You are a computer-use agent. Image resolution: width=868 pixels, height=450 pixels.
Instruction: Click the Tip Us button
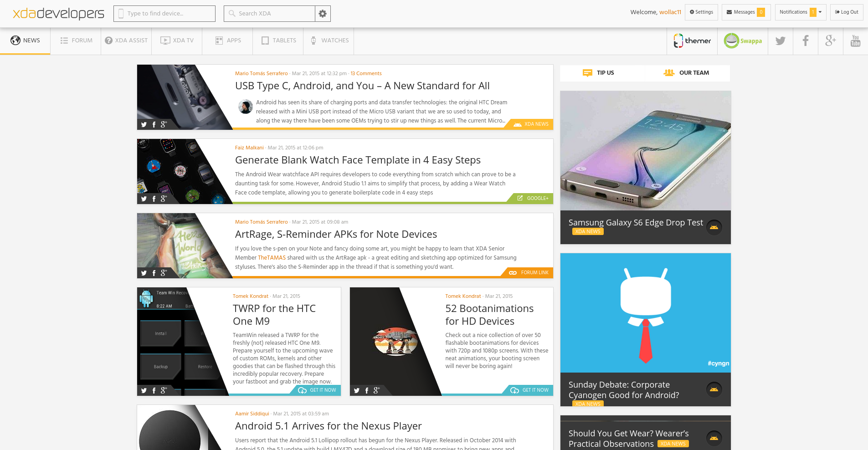point(599,73)
